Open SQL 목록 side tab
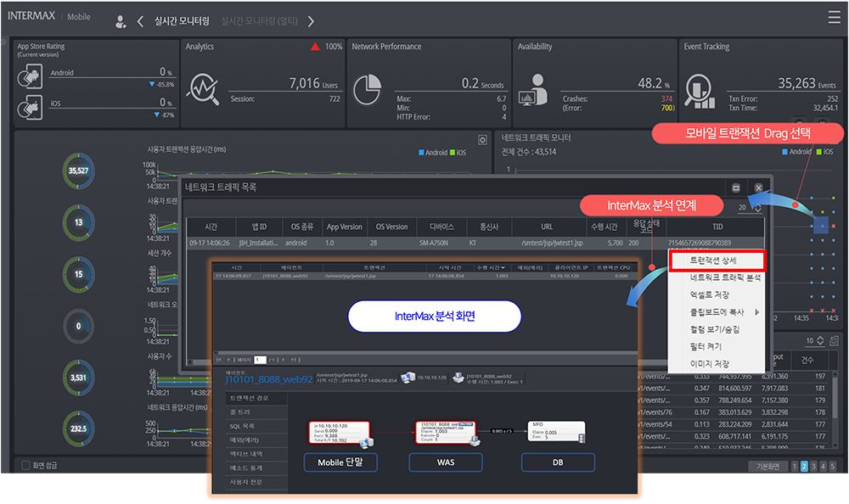The width and height of the screenshot is (849, 504). coord(256,427)
